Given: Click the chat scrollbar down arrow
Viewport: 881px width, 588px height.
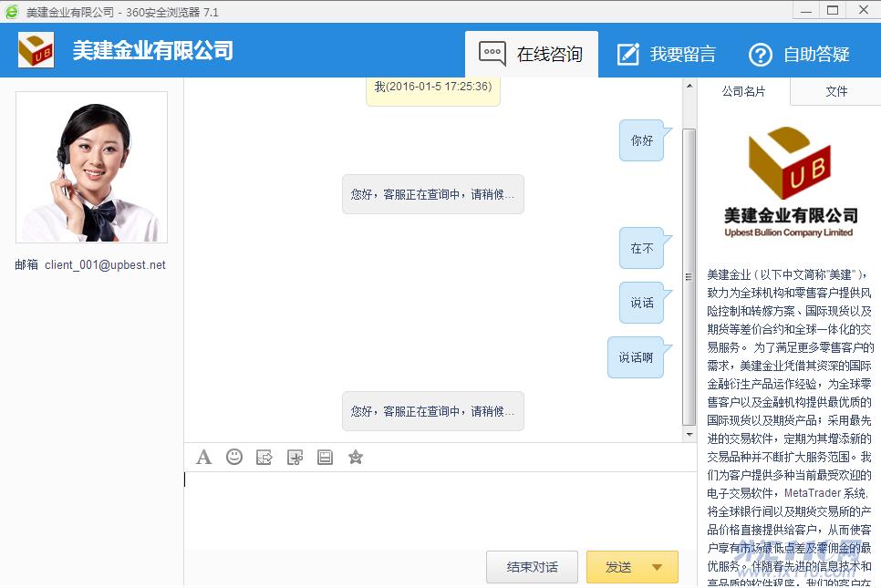Looking at the screenshot, I should [689, 435].
